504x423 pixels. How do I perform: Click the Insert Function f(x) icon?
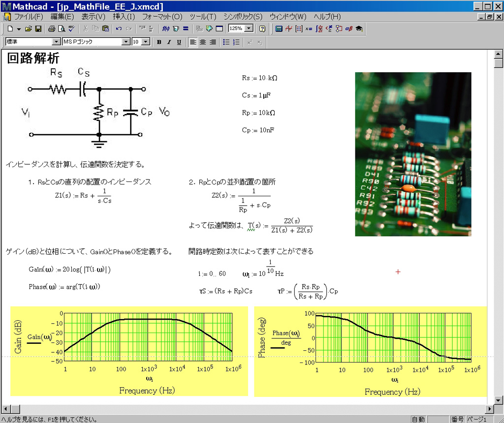point(166,29)
